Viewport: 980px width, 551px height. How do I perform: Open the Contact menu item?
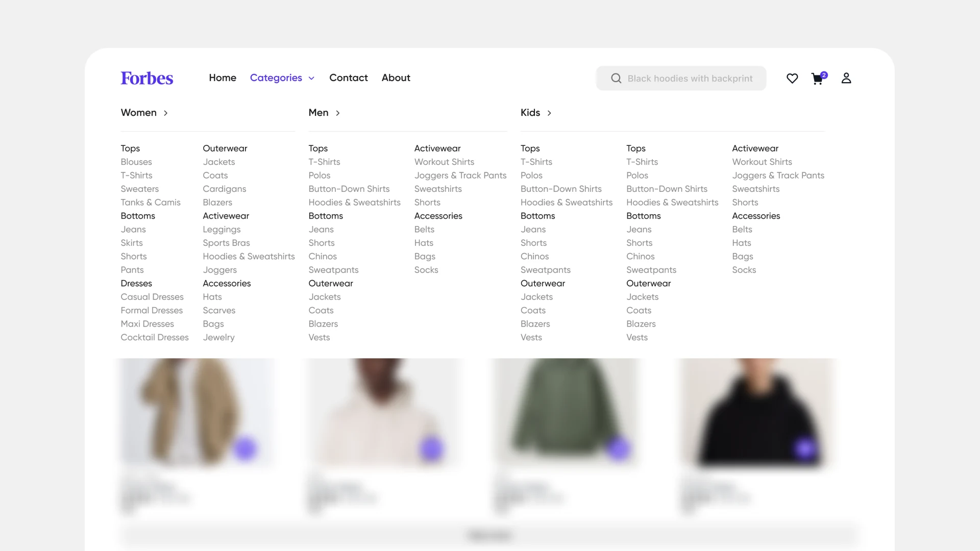click(349, 78)
